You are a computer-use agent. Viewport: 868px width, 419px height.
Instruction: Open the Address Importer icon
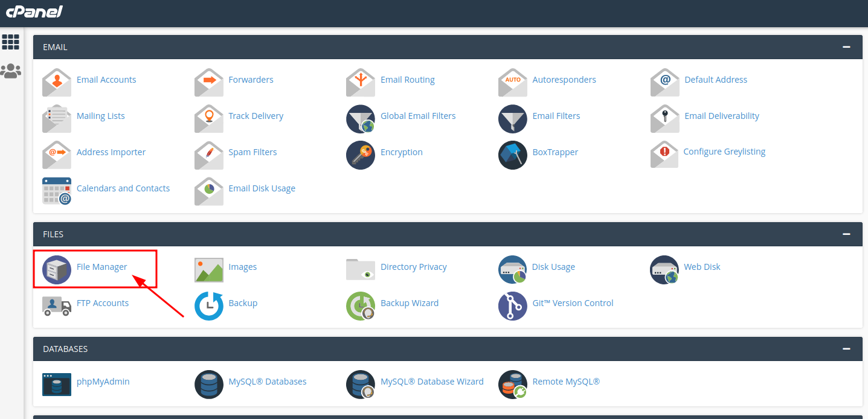pyautogui.click(x=57, y=155)
